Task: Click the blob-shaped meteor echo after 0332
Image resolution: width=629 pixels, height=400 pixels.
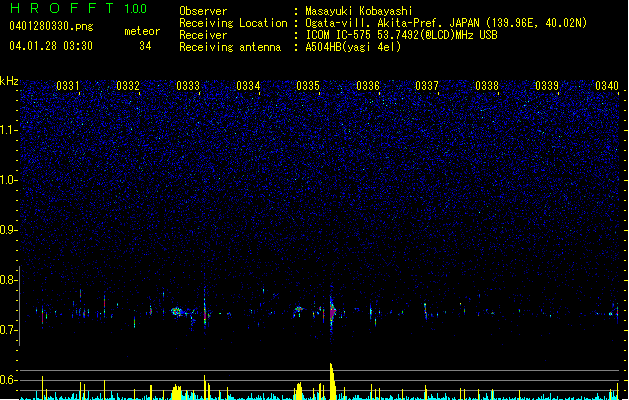Action: tap(177, 311)
